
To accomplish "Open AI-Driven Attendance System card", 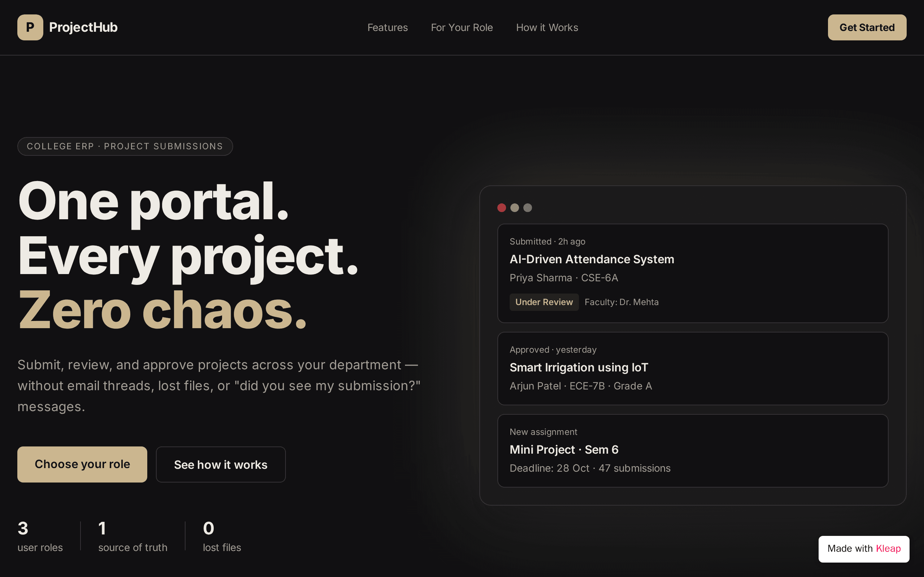I will coord(693,273).
